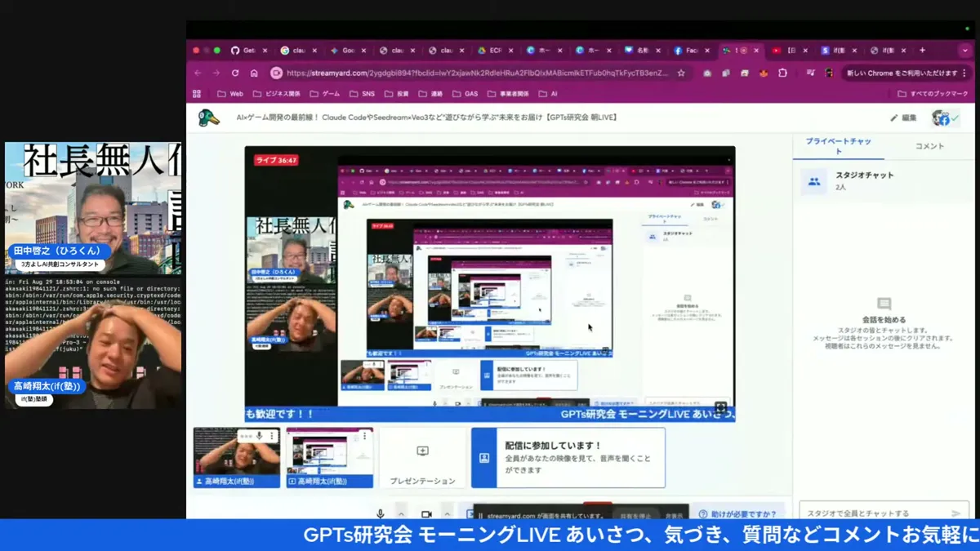
Task: Open the スタジオチャット row
Action: 885,181
